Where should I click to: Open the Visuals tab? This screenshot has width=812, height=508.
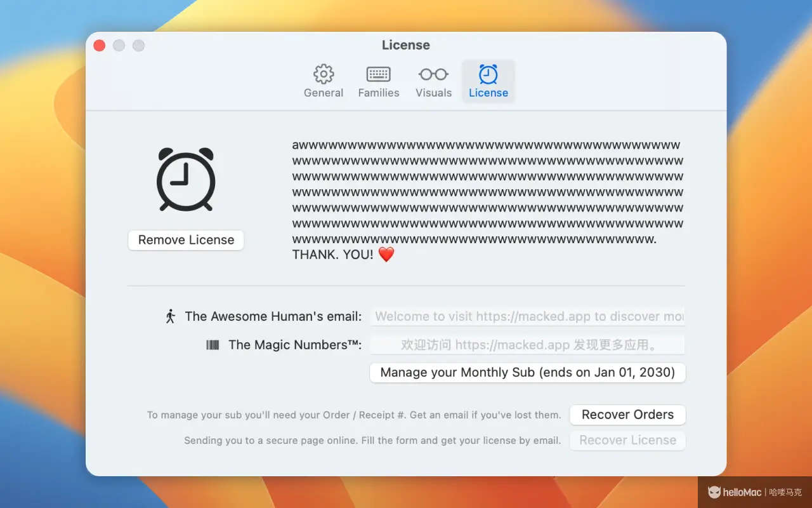click(x=433, y=81)
